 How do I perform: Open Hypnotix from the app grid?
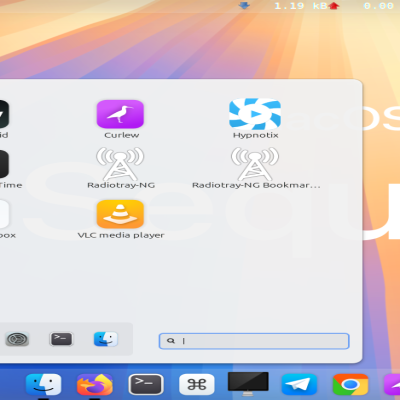(x=255, y=114)
